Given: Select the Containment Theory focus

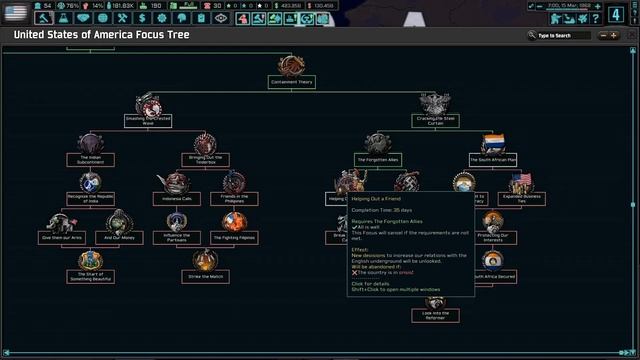Looking at the screenshot, I should (291, 82).
